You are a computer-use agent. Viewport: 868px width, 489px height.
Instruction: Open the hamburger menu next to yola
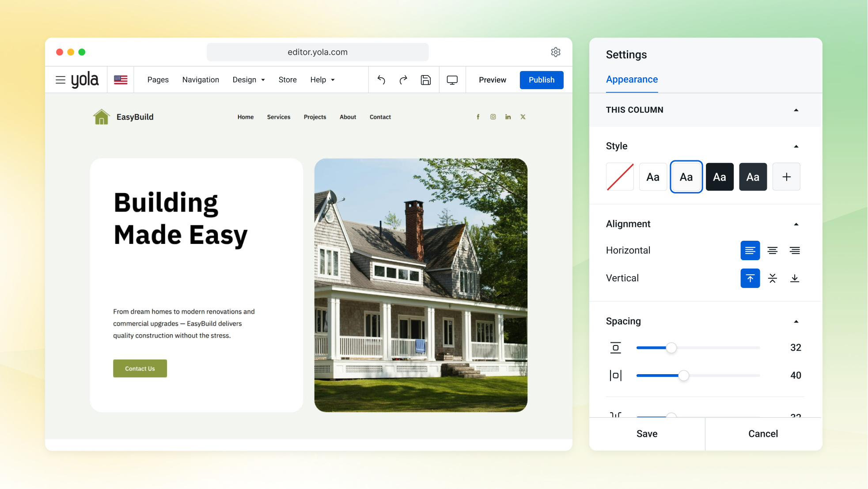pos(61,80)
